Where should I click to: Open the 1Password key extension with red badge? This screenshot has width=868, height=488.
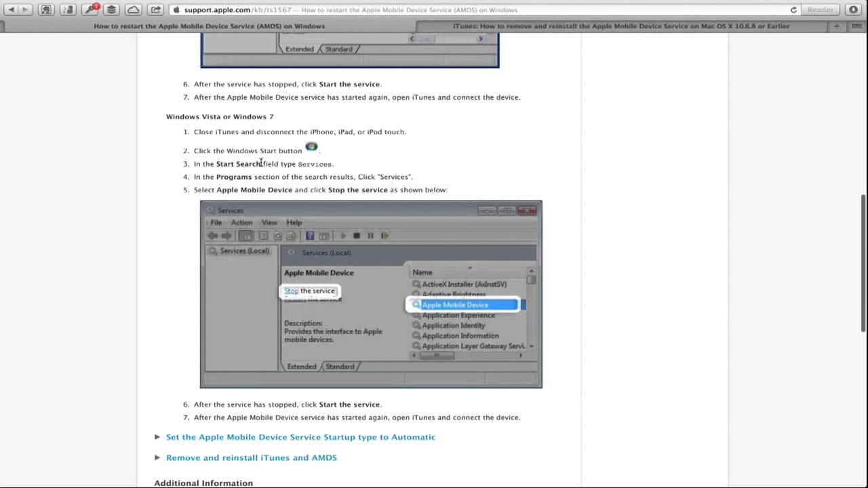90,9
